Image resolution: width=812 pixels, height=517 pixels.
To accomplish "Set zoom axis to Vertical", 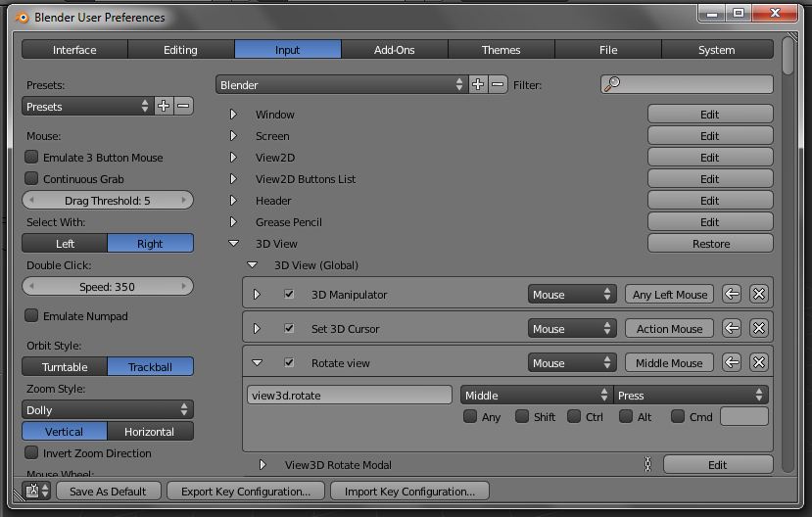I will tap(65, 431).
